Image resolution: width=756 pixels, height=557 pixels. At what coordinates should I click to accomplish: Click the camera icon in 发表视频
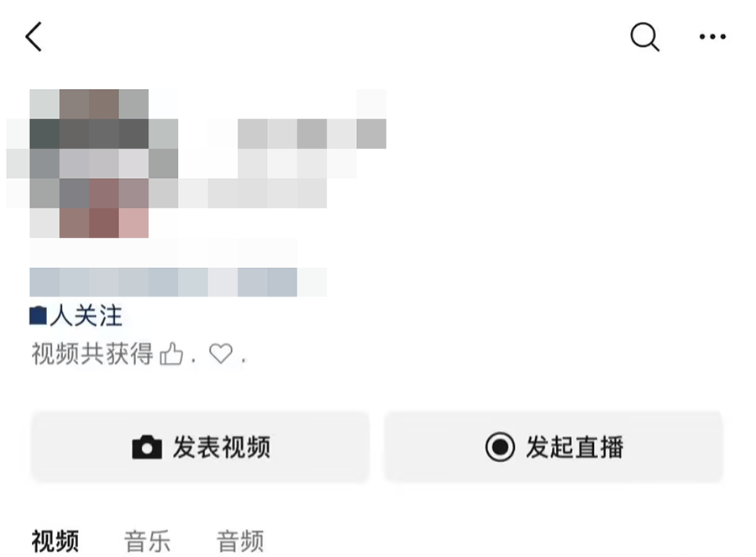147,447
